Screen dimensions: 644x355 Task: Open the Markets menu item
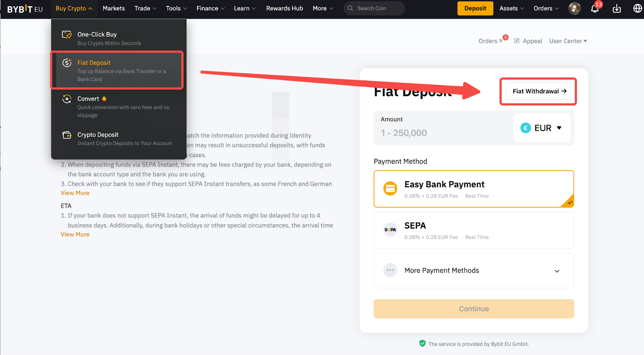[114, 8]
